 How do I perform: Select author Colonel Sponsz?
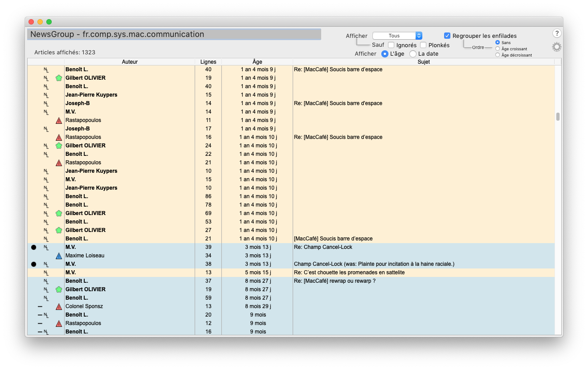click(84, 306)
